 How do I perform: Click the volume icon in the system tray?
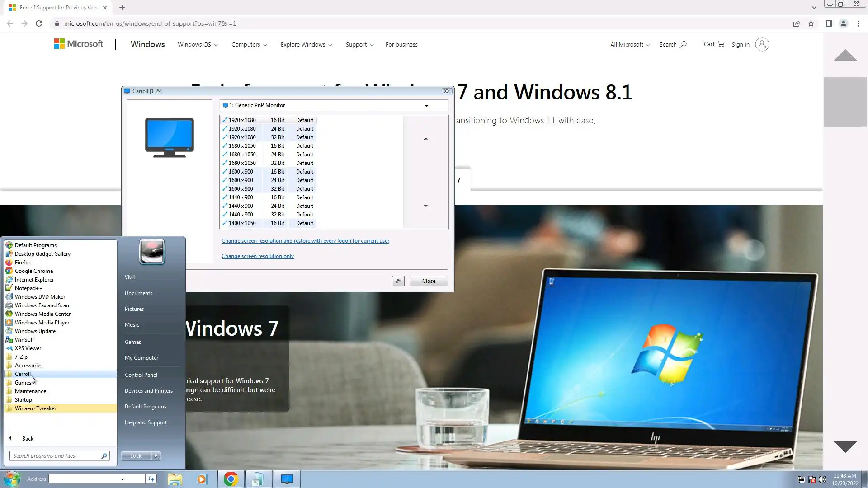[822, 479]
